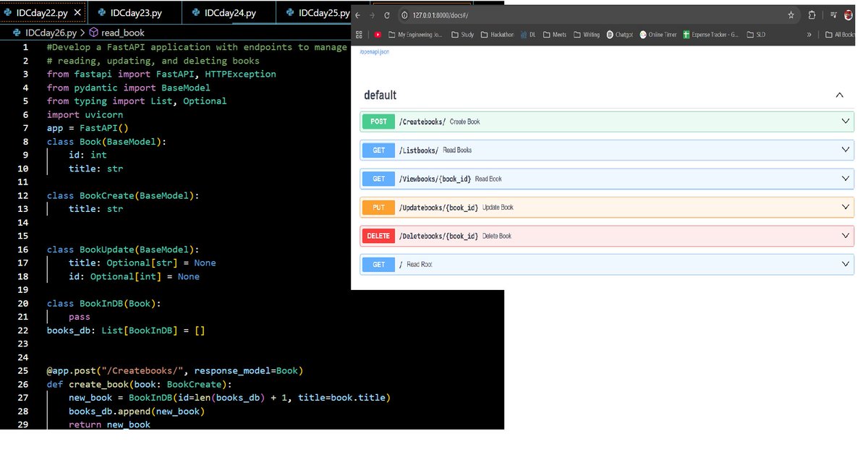Open the Online Timer bookmark
Viewport: 868px width, 473px height.
[658, 35]
